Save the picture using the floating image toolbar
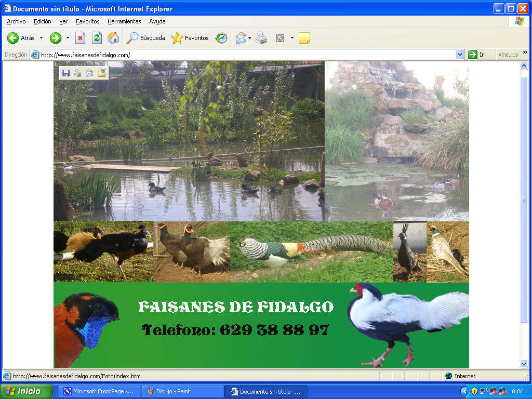Image resolution: width=532 pixels, height=399 pixels. [x=66, y=73]
